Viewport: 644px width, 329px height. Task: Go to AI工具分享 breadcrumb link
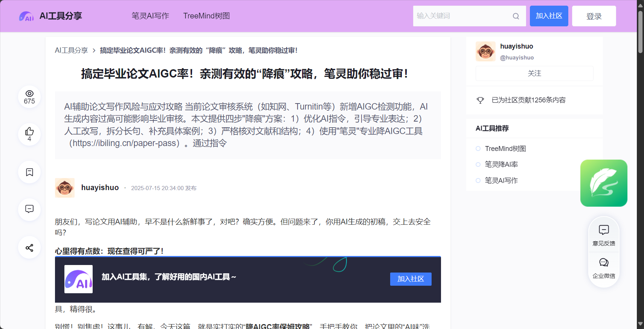pos(71,50)
